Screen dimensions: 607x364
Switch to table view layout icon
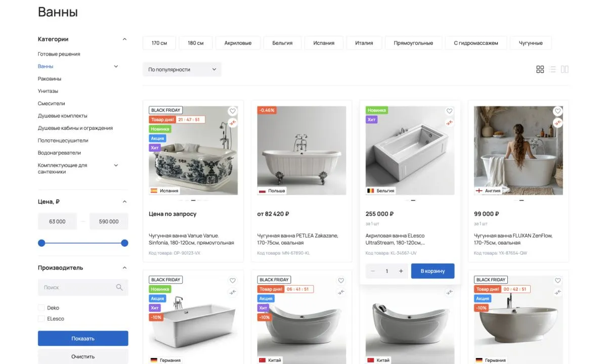click(x=565, y=69)
